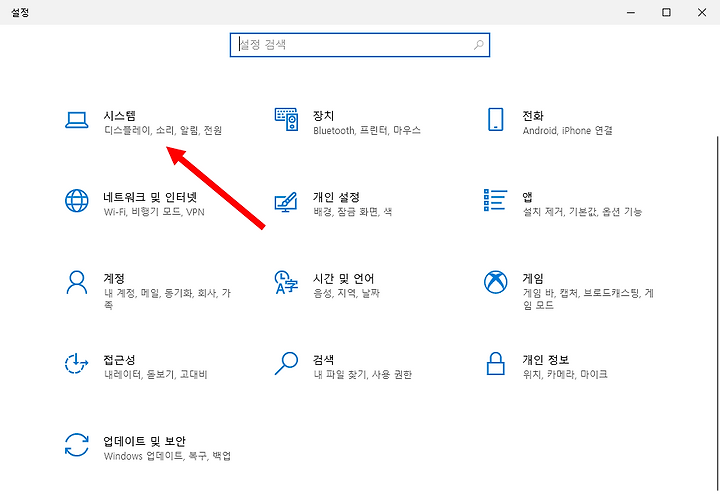Click the text Android, iPhone 연결
This screenshot has height=503, width=720.
pos(568,130)
